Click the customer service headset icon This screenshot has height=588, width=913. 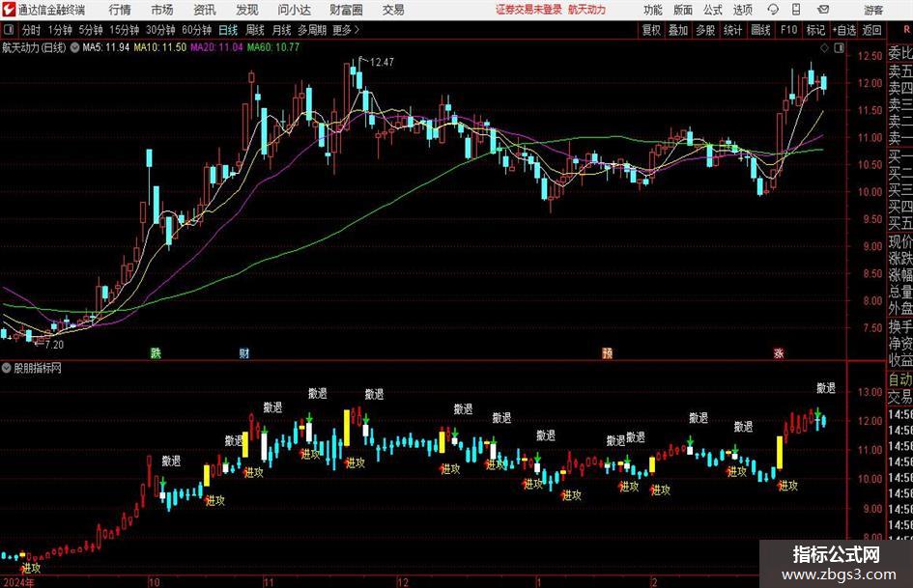[x=773, y=10]
